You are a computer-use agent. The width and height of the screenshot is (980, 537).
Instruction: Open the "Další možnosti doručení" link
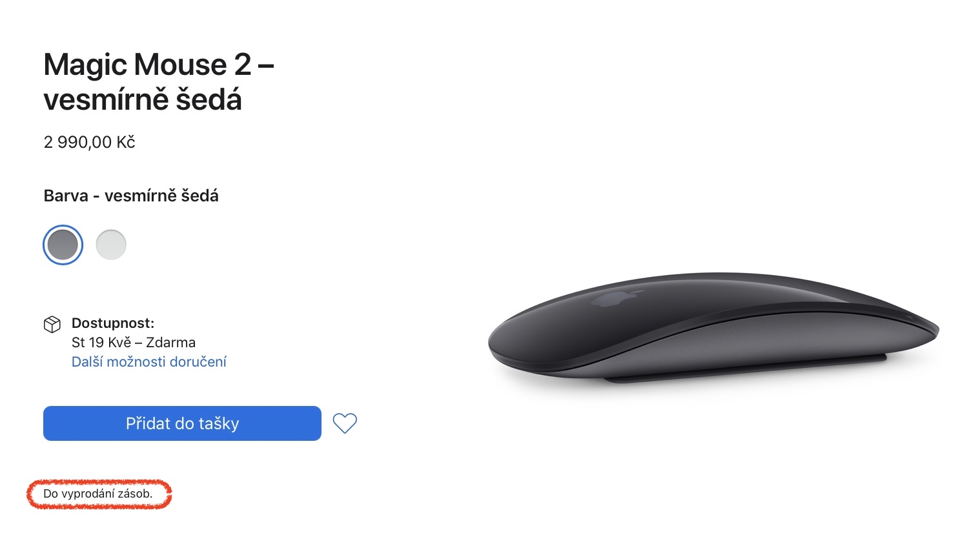click(149, 361)
